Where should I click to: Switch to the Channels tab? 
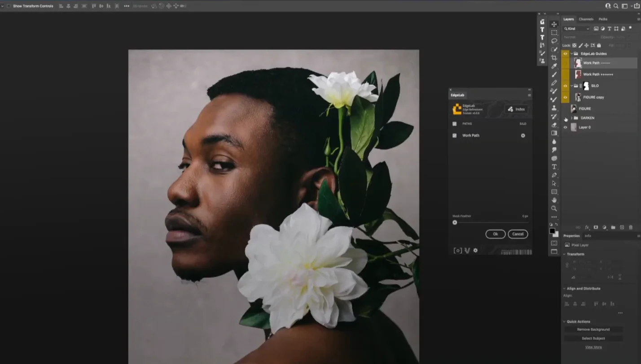click(x=586, y=19)
